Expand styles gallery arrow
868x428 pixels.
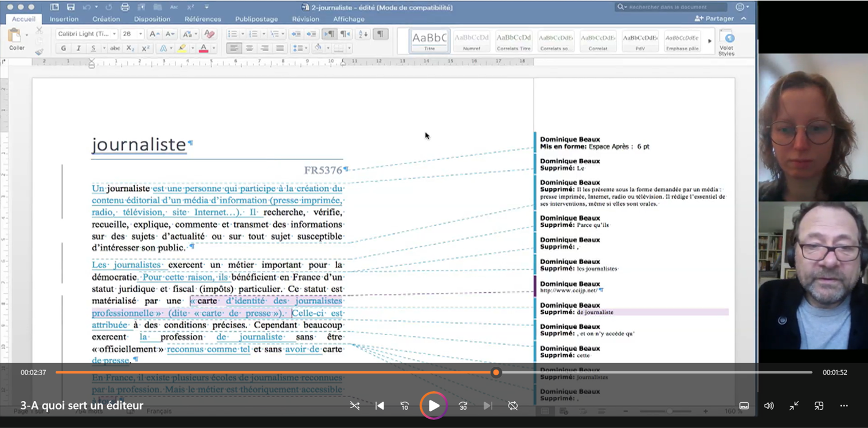pyautogui.click(x=710, y=41)
